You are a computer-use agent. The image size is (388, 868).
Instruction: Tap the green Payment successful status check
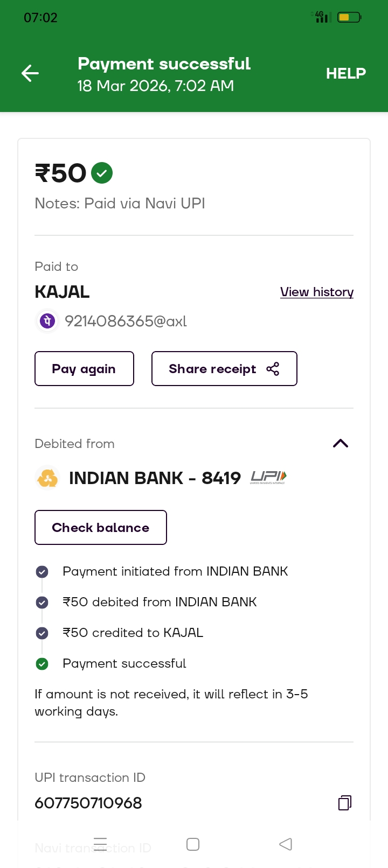42,664
